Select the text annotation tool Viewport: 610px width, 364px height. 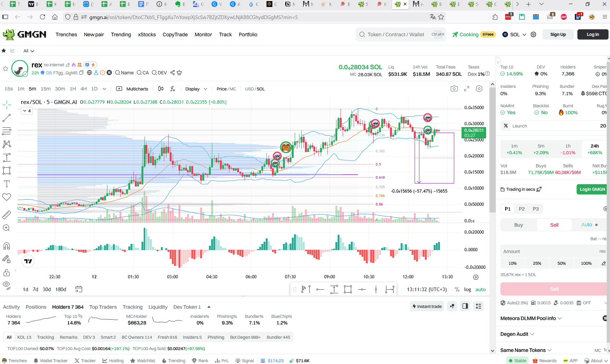point(7,184)
